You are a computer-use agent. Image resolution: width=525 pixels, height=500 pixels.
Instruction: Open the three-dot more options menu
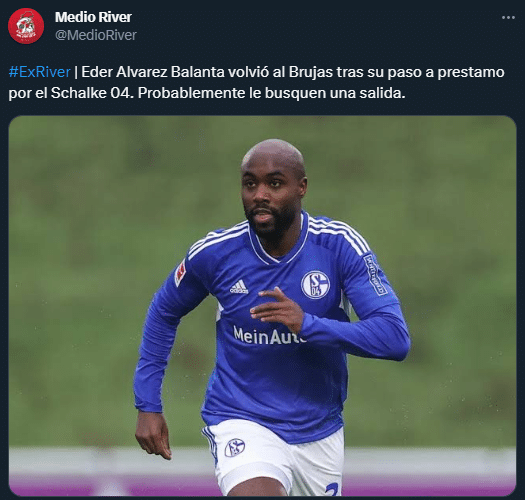[x=508, y=17]
